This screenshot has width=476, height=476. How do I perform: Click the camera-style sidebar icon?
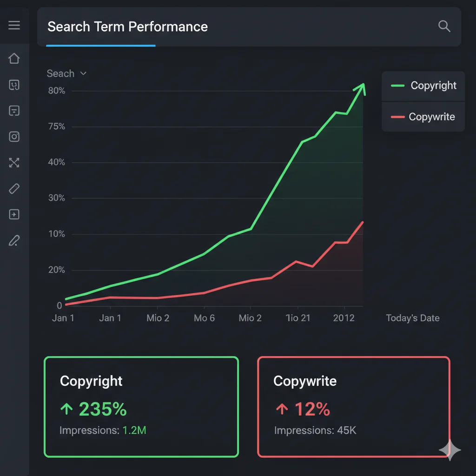pyautogui.click(x=14, y=137)
